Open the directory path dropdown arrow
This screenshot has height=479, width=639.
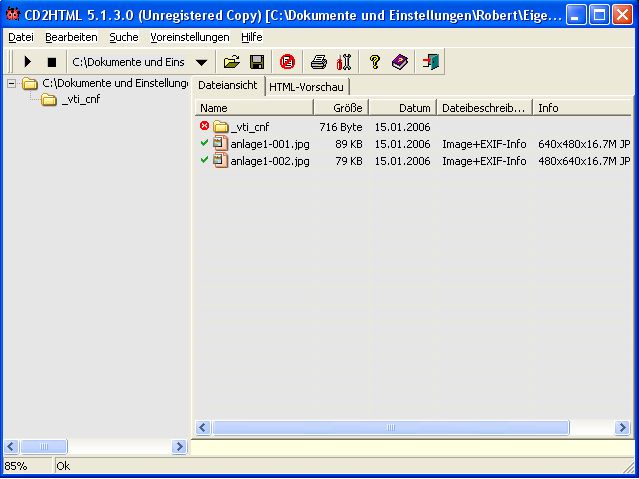[x=201, y=62]
